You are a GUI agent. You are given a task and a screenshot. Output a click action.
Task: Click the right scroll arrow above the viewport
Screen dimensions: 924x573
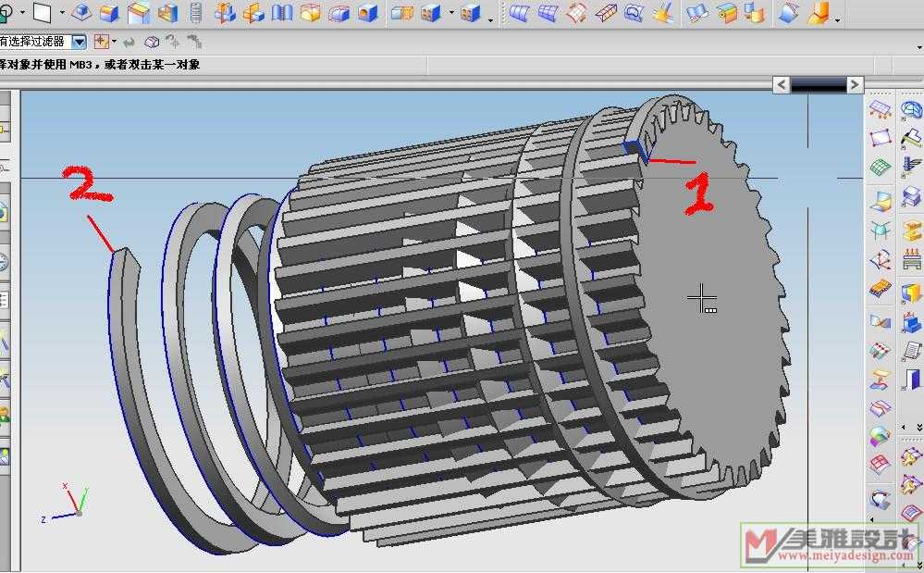pos(855,84)
